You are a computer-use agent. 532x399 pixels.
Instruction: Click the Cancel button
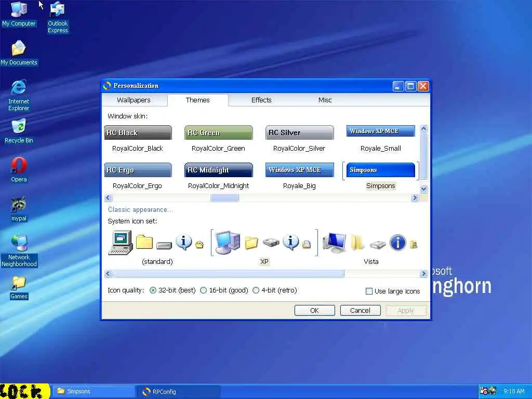pyautogui.click(x=361, y=311)
